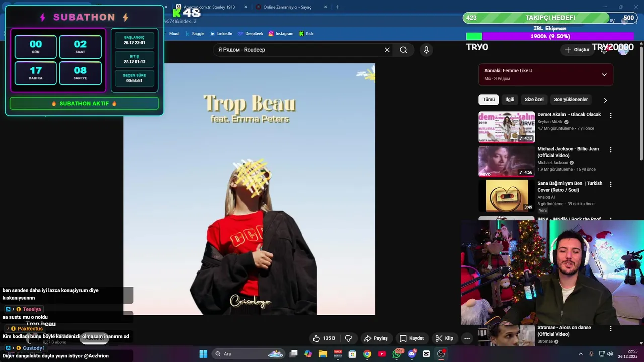Open Windows Start menu
Screen dimensions: 644x362
(x=203, y=354)
